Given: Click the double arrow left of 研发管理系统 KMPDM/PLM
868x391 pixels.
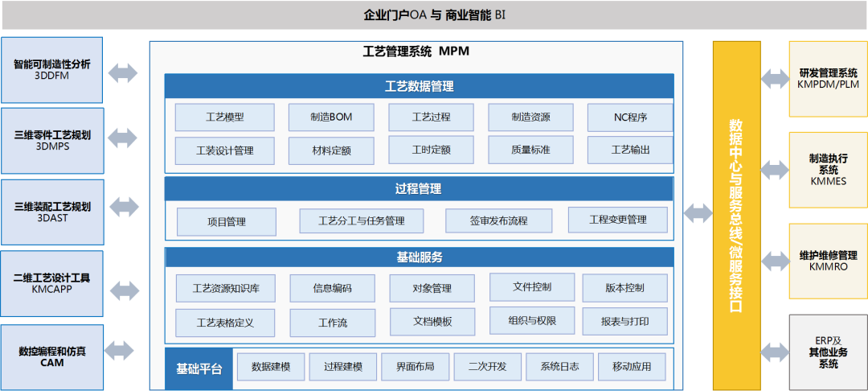Looking at the screenshot, I should (776, 78).
